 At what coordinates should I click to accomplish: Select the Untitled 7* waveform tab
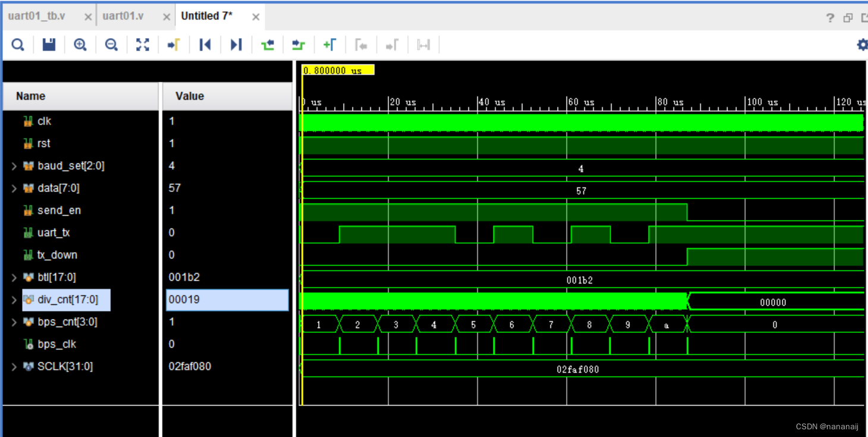click(207, 16)
